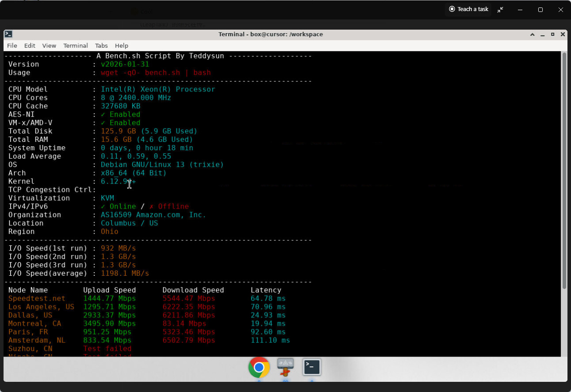This screenshot has width=571, height=392.
Task: Click the terminal icon in title bar
Action: (8, 34)
